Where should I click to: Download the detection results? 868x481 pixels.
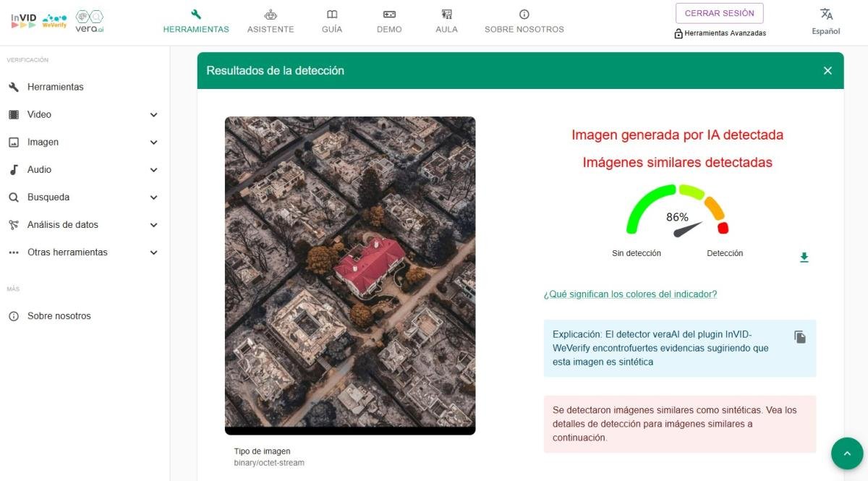(x=804, y=257)
